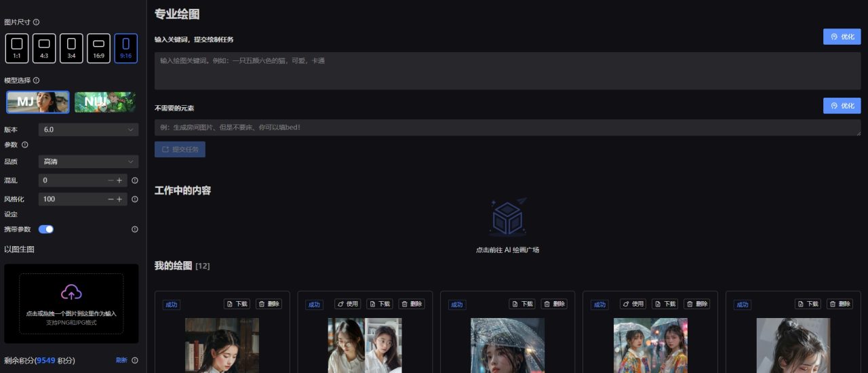
Task: Click 优化 for the keyword prompt
Action: [842, 37]
